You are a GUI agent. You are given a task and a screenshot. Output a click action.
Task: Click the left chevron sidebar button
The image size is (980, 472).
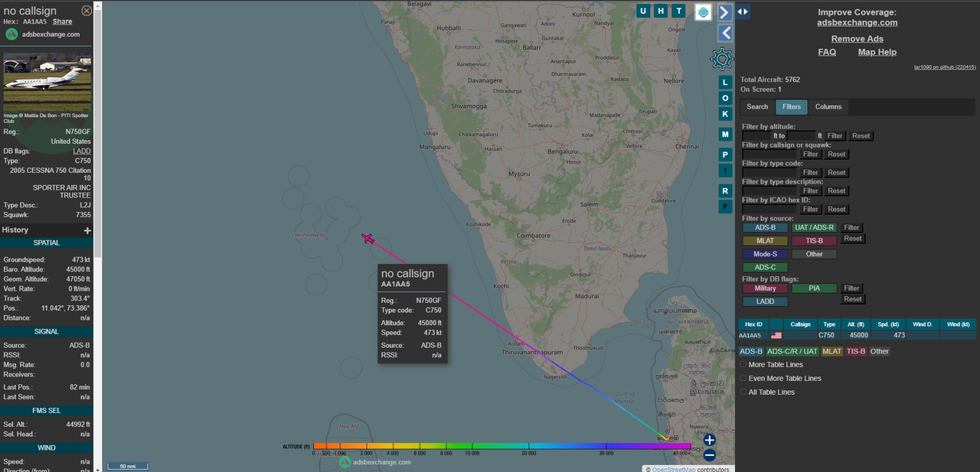725,33
